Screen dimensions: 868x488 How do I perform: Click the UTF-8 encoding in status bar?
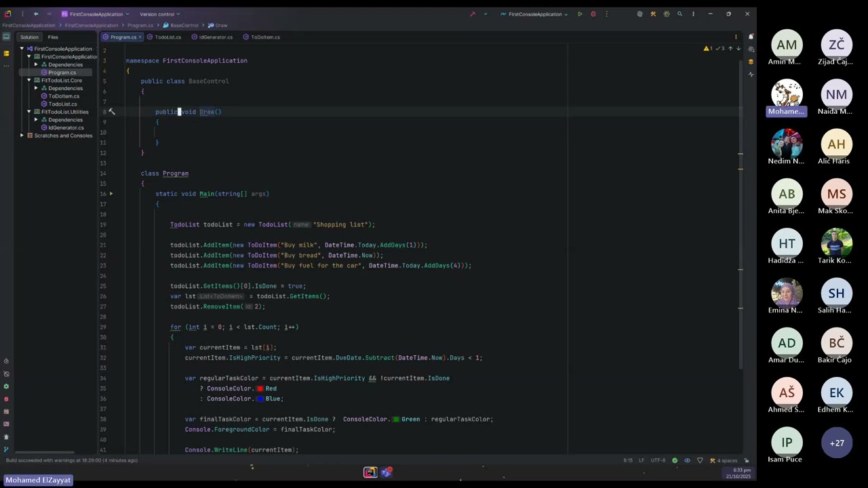click(658, 461)
